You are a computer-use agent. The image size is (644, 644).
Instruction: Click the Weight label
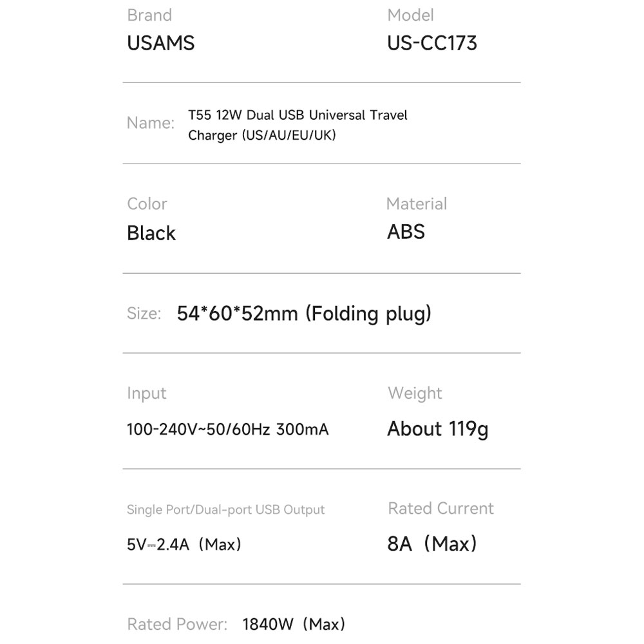[x=415, y=393]
